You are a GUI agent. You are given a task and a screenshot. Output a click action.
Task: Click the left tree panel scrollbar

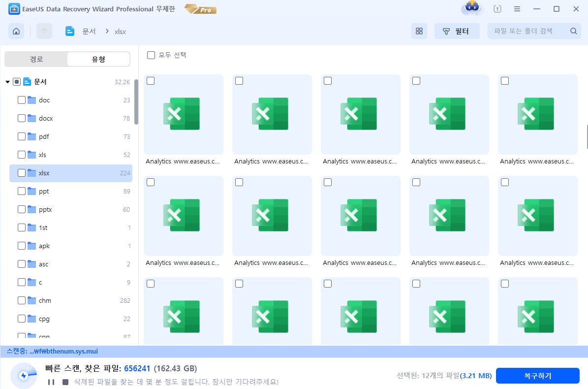click(136, 101)
